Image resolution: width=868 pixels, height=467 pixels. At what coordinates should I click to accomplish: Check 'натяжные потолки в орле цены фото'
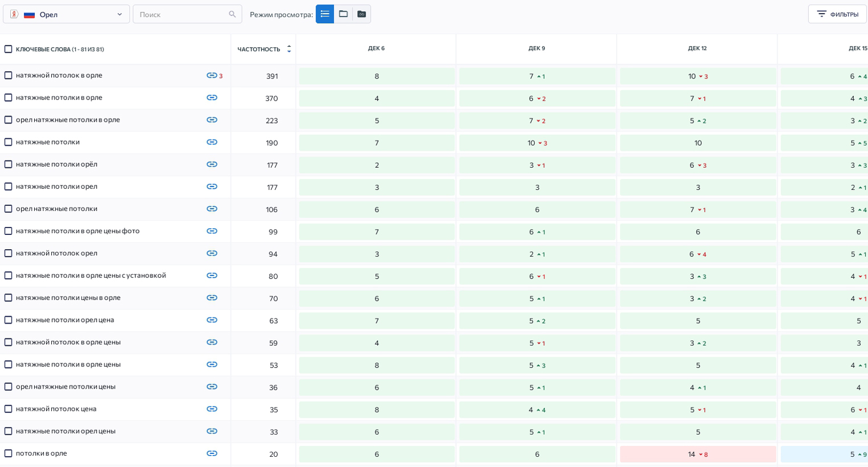point(8,230)
